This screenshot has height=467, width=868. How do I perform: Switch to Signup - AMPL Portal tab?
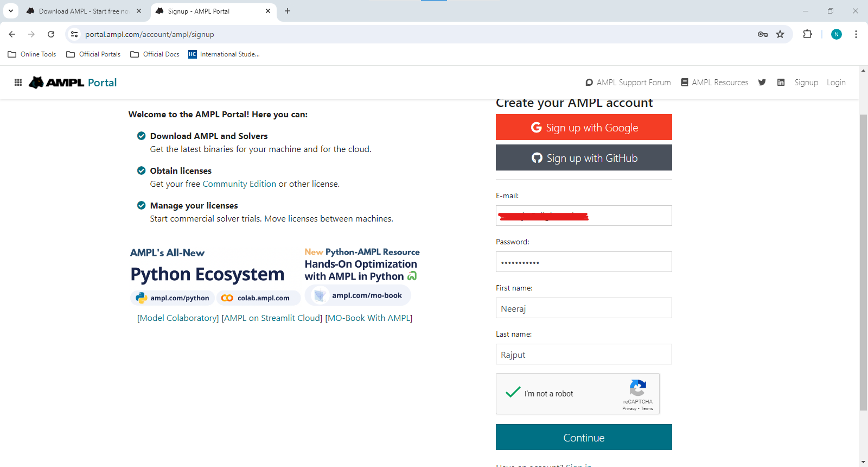213,11
